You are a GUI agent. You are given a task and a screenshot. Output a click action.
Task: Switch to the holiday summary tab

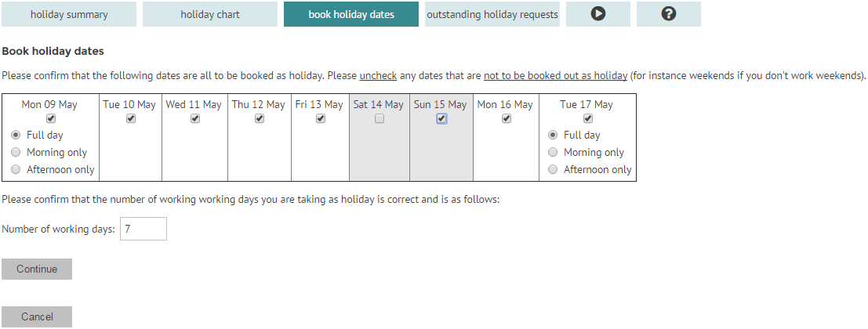click(x=69, y=14)
